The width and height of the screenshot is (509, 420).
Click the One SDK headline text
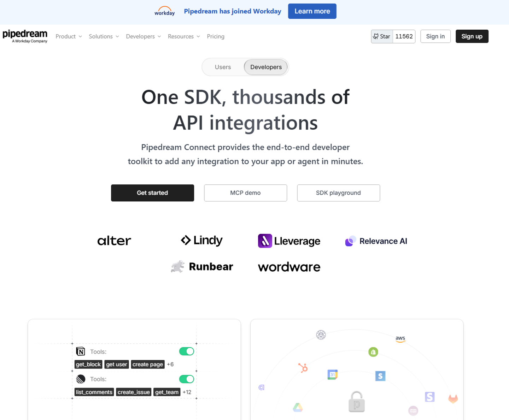(245, 110)
